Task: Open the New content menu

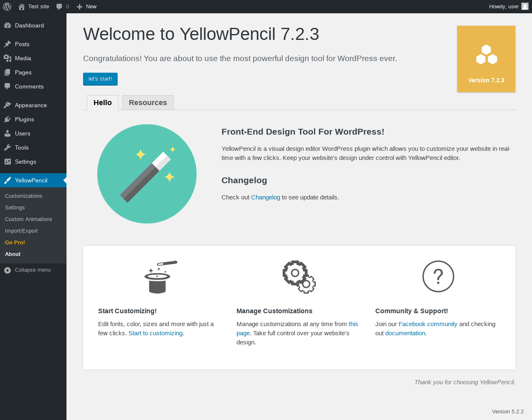Action: [x=87, y=7]
